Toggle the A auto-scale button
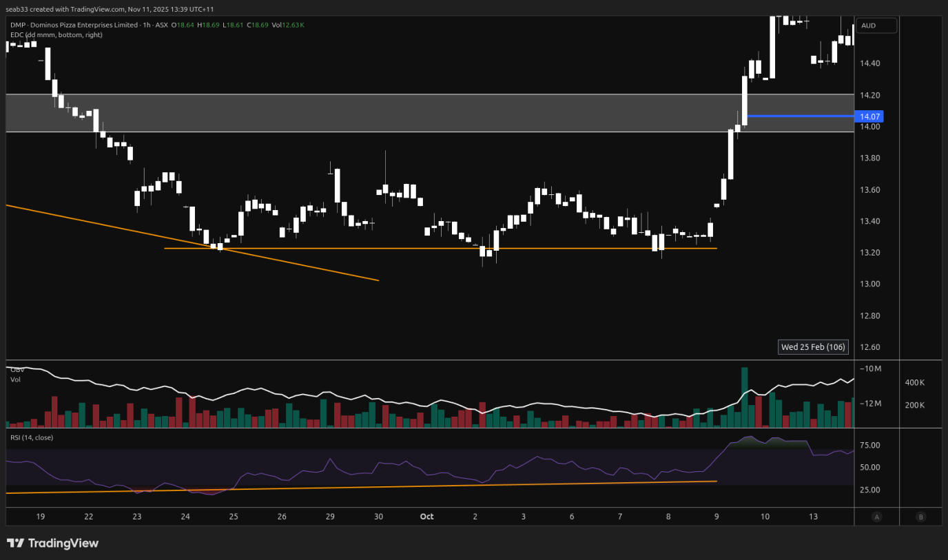 (x=876, y=517)
